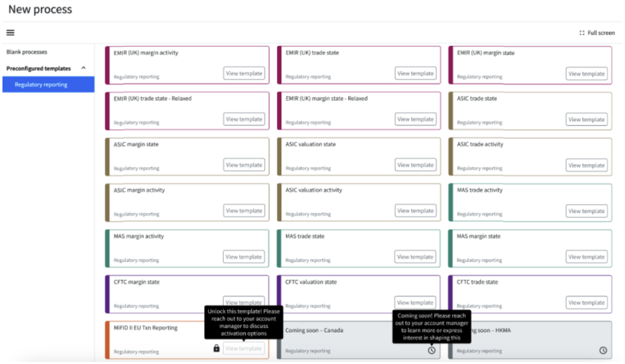View template for EMIR (UK) margin state
The height and width of the screenshot is (364, 625).
[587, 74]
